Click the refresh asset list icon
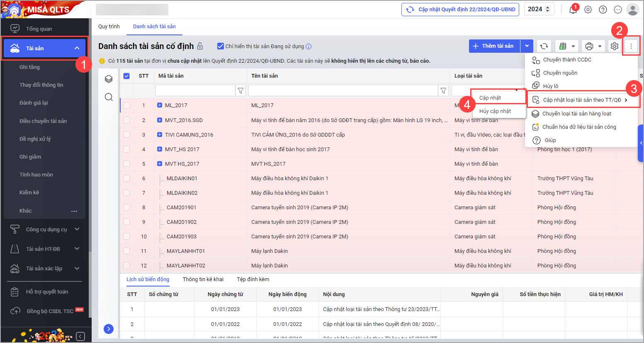The height and width of the screenshot is (343, 644). coord(544,46)
